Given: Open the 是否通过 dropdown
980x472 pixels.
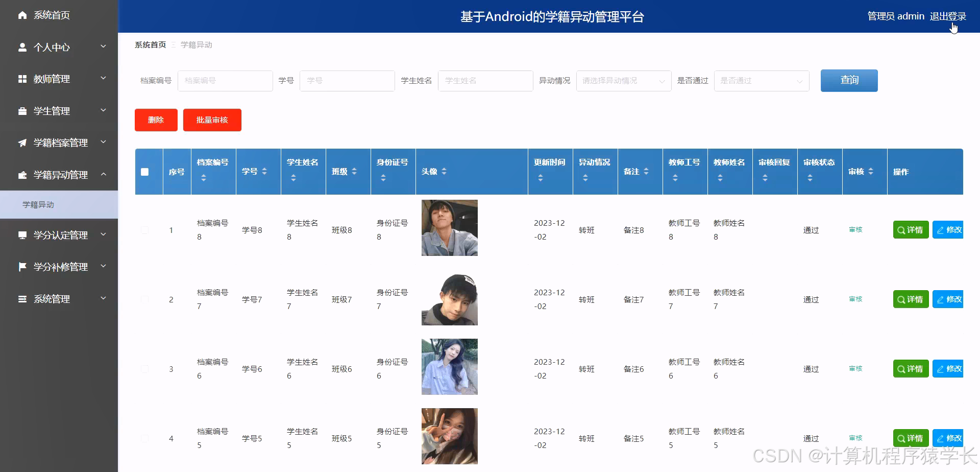Looking at the screenshot, I should pyautogui.click(x=761, y=81).
